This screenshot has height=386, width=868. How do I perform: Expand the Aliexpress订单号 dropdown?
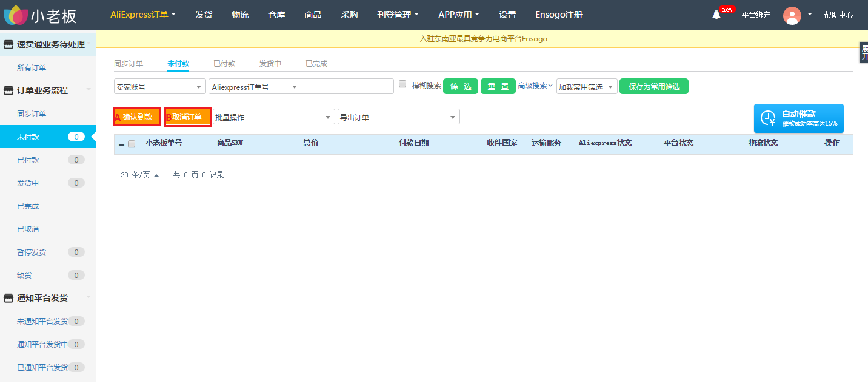click(x=255, y=87)
